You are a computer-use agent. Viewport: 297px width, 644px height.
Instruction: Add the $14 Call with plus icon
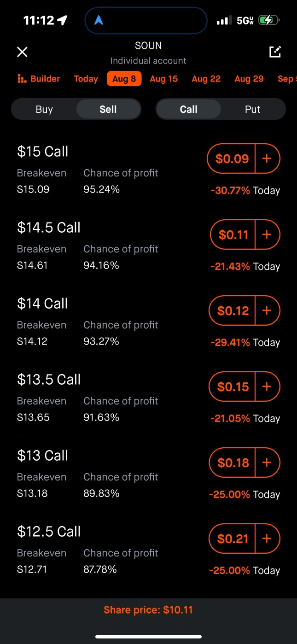pyautogui.click(x=267, y=310)
